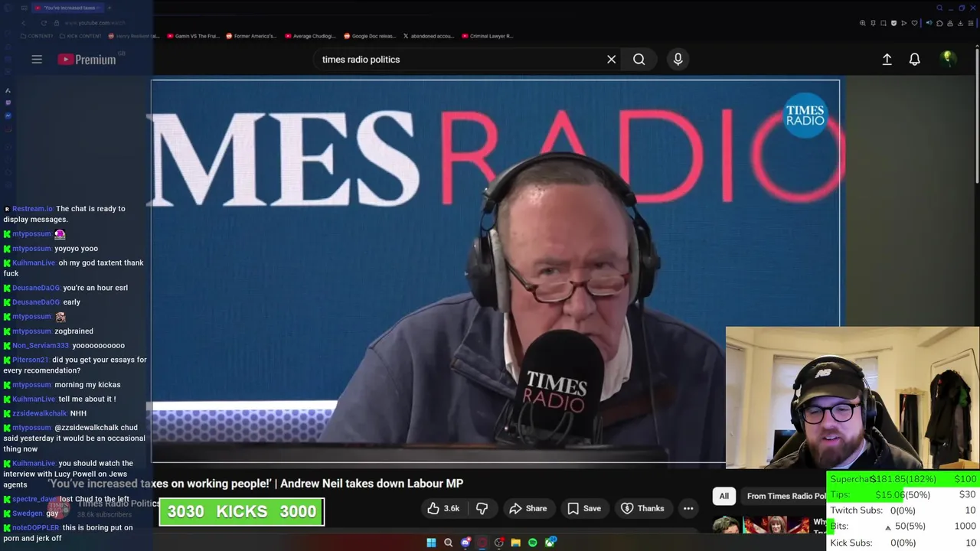Screen dimensions: 980x551
Task: Open Former America's... bookmark
Action: (250, 36)
